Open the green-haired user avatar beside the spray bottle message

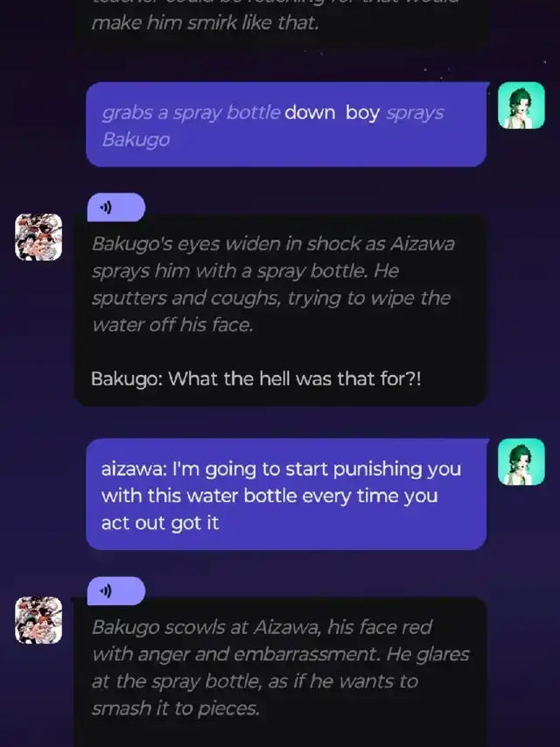click(521, 105)
